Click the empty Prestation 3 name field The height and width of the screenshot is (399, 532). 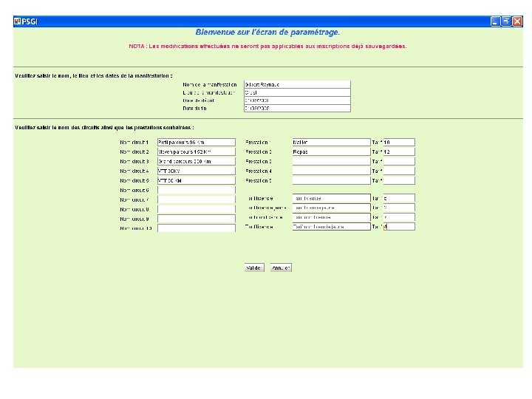[332, 161]
